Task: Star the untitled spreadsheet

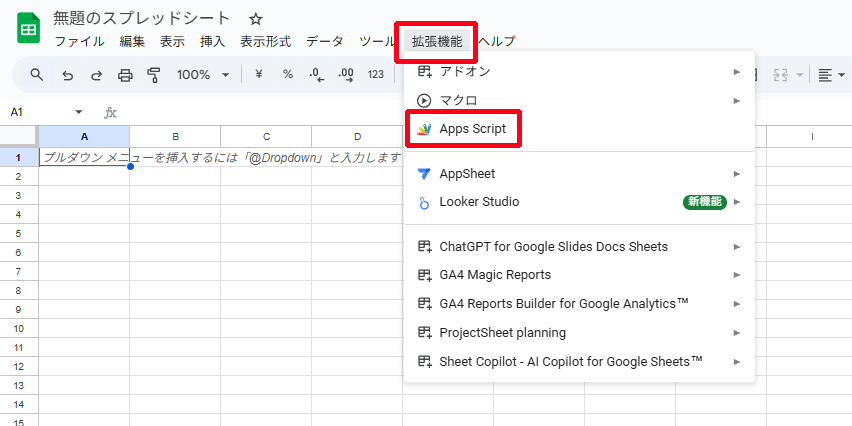Action: pos(255,20)
